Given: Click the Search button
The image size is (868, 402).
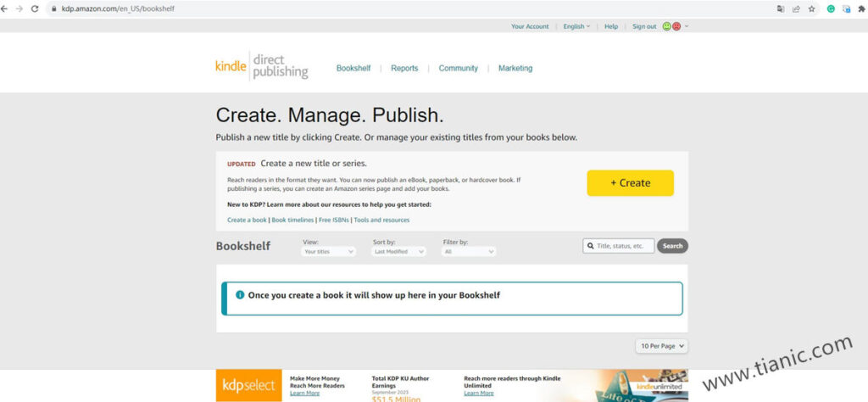Looking at the screenshot, I should pos(672,246).
